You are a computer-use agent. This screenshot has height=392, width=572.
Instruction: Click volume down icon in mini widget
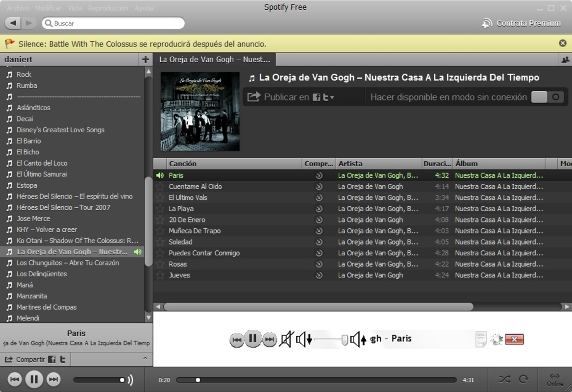304,339
